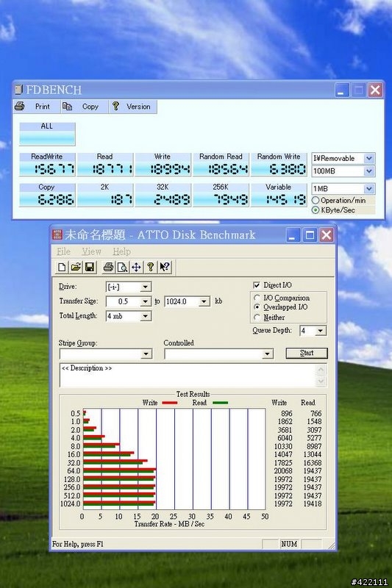Click the Read value 19418
The width and height of the screenshot is (392, 588).
(313, 503)
